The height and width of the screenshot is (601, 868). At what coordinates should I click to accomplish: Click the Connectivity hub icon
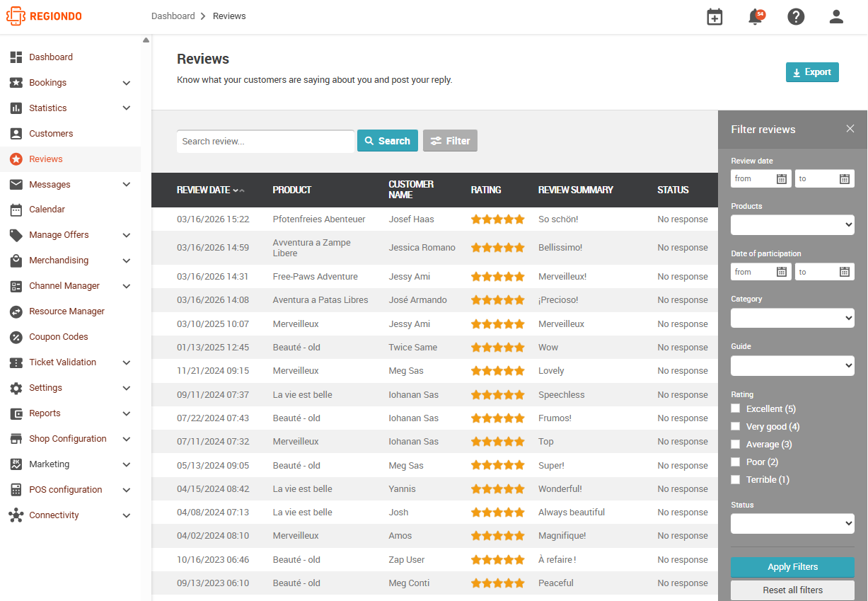pyautogui.click(x=16, y=515)
